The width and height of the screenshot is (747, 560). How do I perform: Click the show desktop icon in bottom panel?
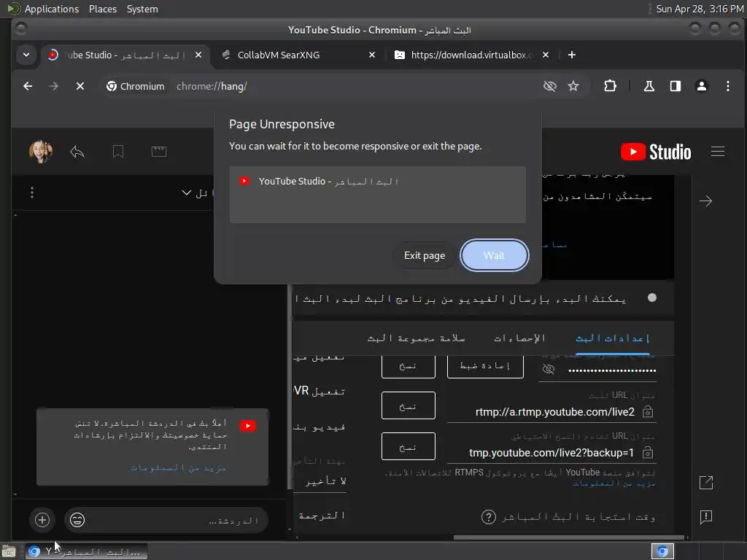tap(9, 552)
